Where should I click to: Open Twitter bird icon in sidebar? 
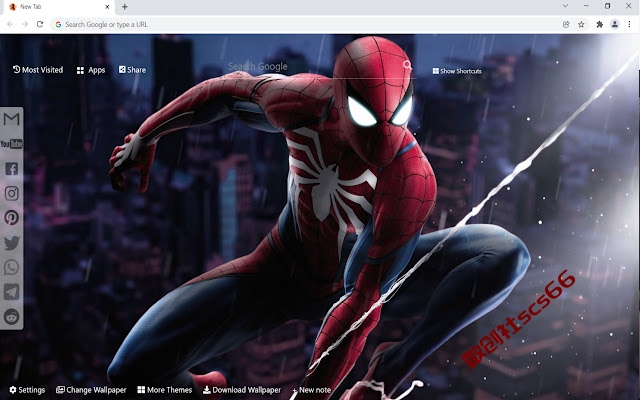(11, 243)
